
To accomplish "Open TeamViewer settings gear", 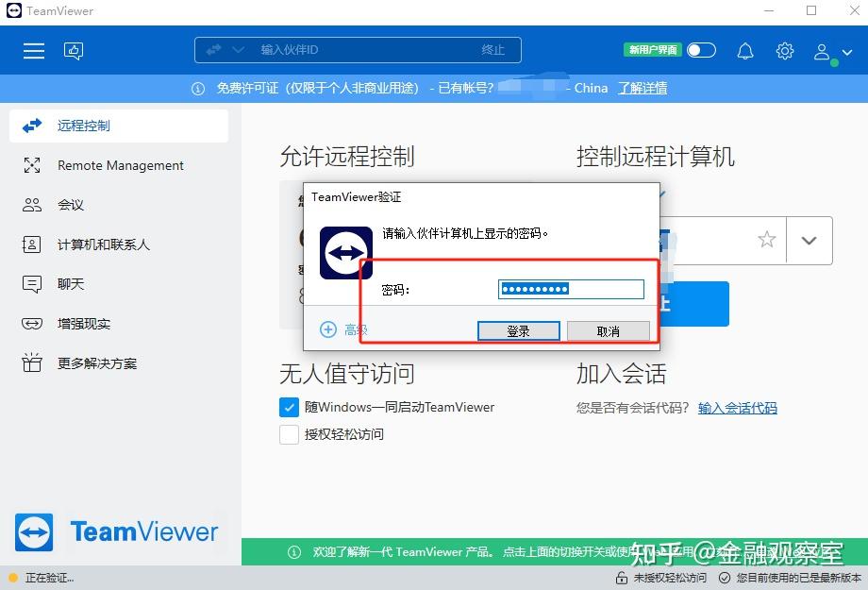I will [785, 50].
